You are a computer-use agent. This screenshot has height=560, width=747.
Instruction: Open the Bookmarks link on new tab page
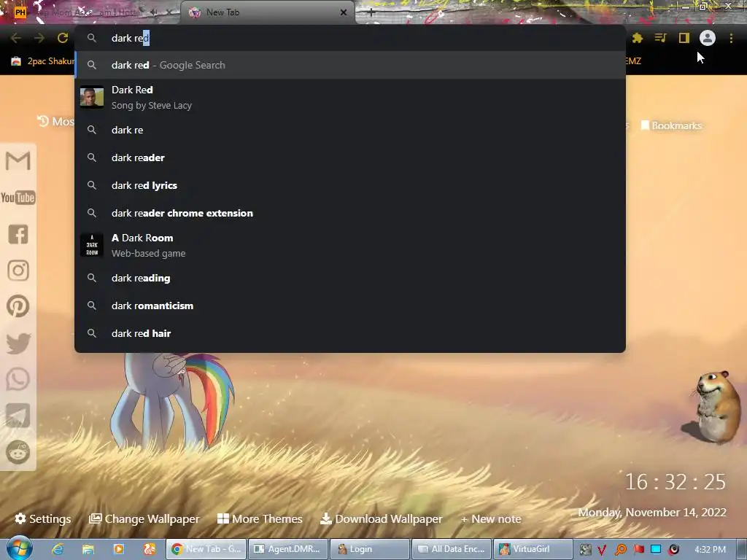[671, 125]
